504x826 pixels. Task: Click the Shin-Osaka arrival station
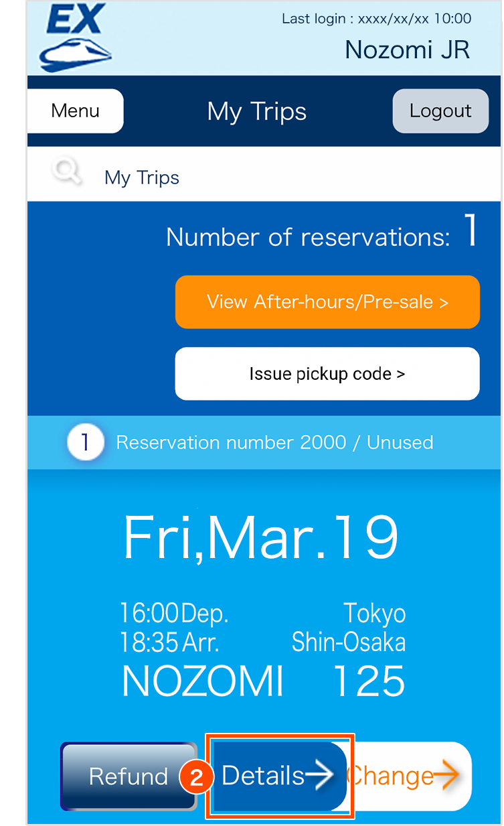pyautogui.click(x=348, y=642)
